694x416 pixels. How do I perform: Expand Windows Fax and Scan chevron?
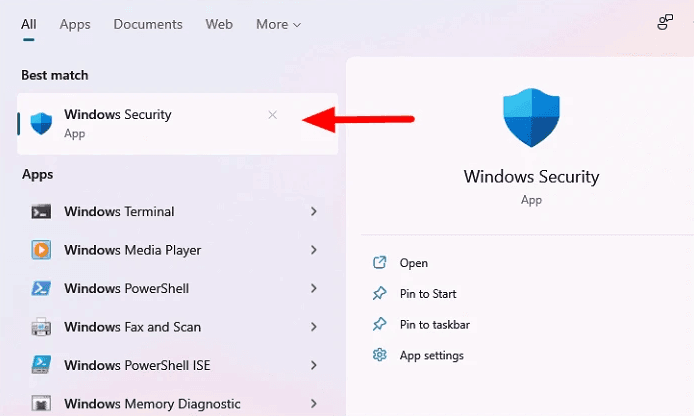(314, 327)
